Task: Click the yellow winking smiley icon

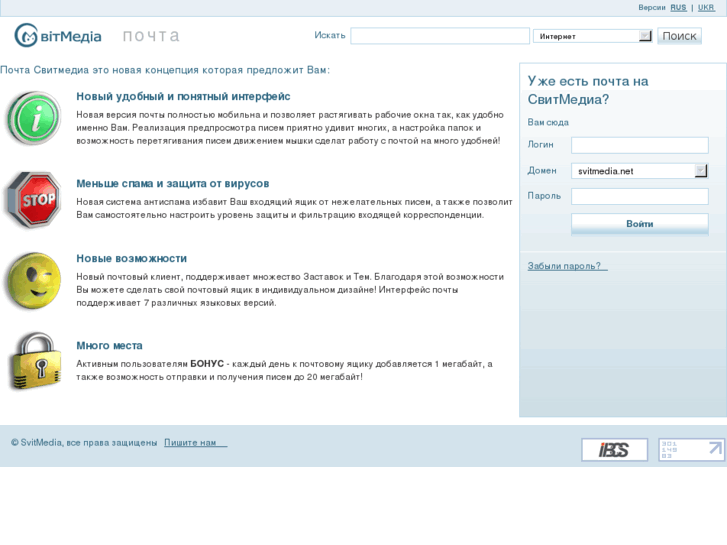Action: click(33, 281)
